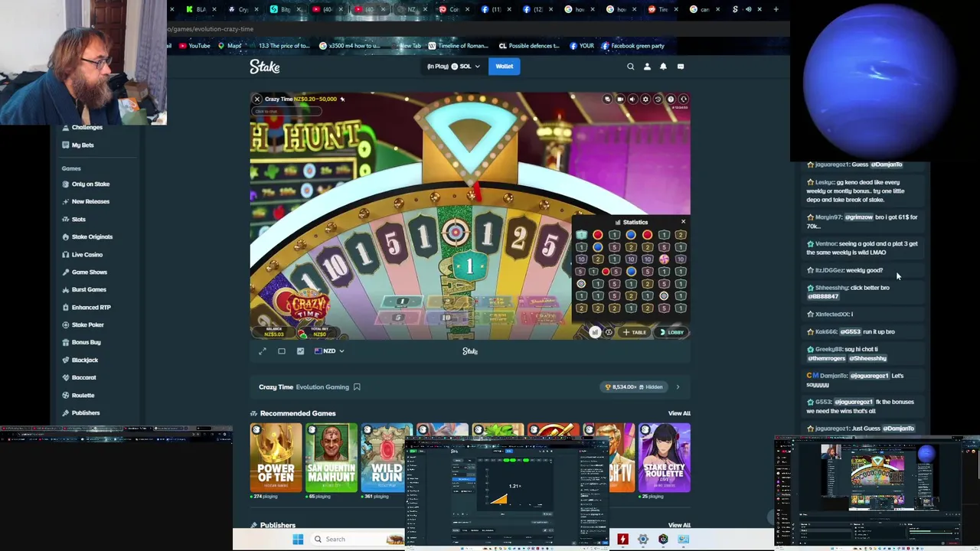Close the Crazy Time game with X icon
Image resolution: width=980 pixels, height=551 pixels.
[257, 99]
